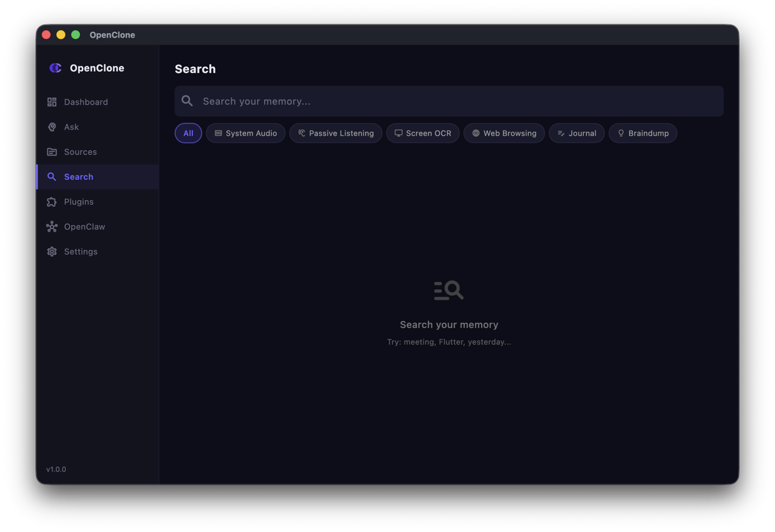
Task: Open the Ask section via its icon
Action: pyautogui.click(x=51, y=127)
